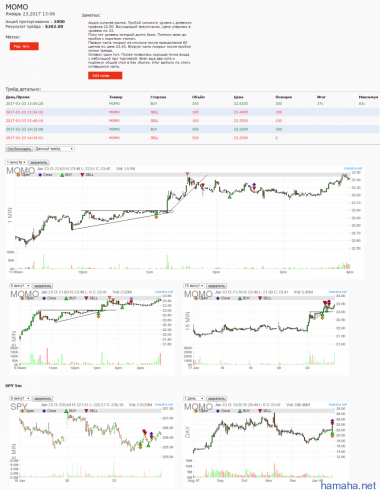Click red SELL legend triangle in SPY chart
Viewport: 380px width, 490px height.
point(86,411)
